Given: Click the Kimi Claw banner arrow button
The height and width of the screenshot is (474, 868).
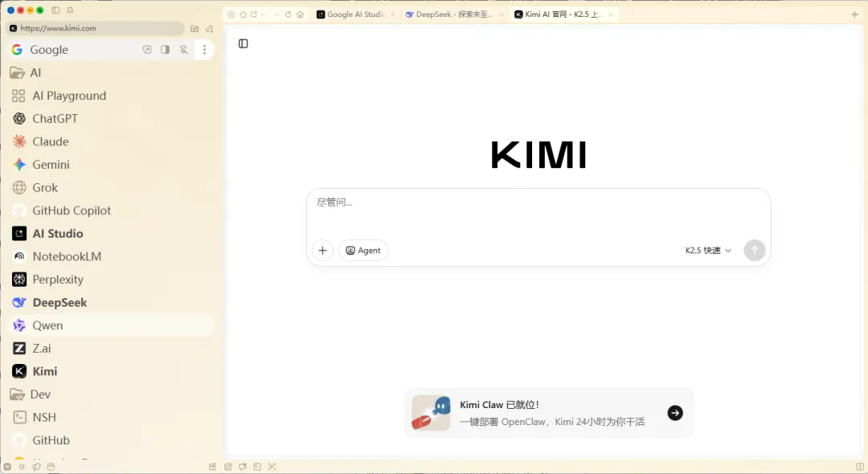Looking at the screenshot, I should click(675, 413).
